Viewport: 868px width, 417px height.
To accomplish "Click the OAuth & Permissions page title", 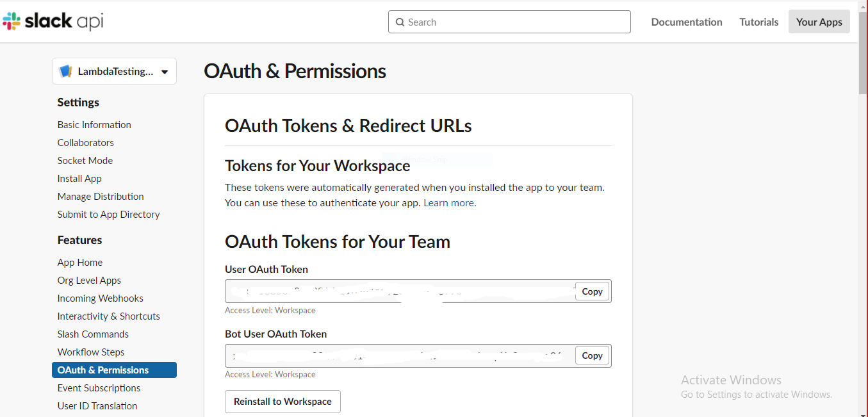I will pos(295,70).
